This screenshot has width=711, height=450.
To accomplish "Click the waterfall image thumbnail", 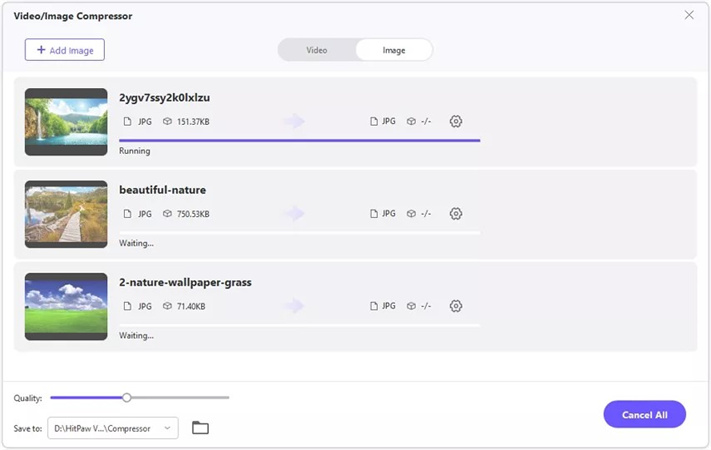I will coord(66,122).
